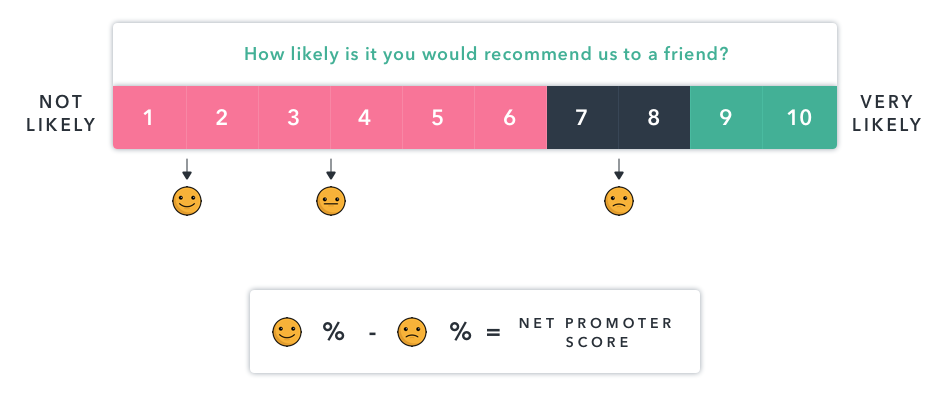Click the smiling face under rating 1
Viewport: 950px width, 396px height.
coord(187,201)
